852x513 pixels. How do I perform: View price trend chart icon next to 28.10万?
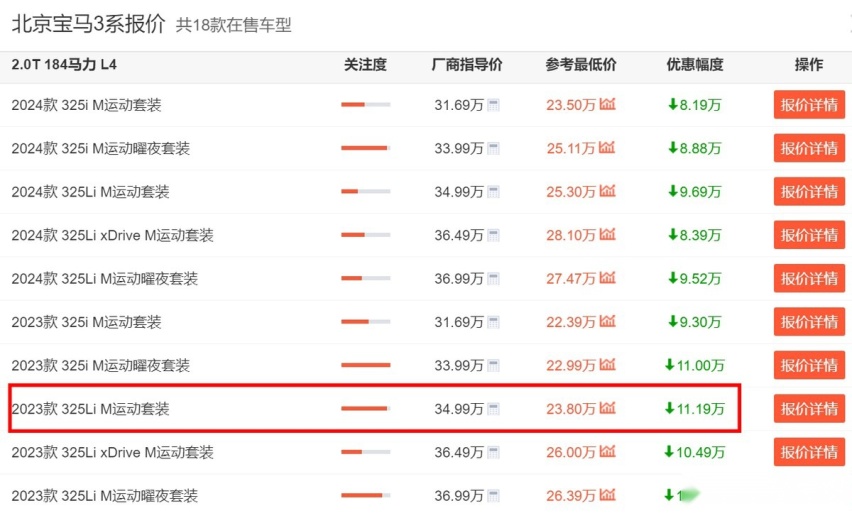607,234
